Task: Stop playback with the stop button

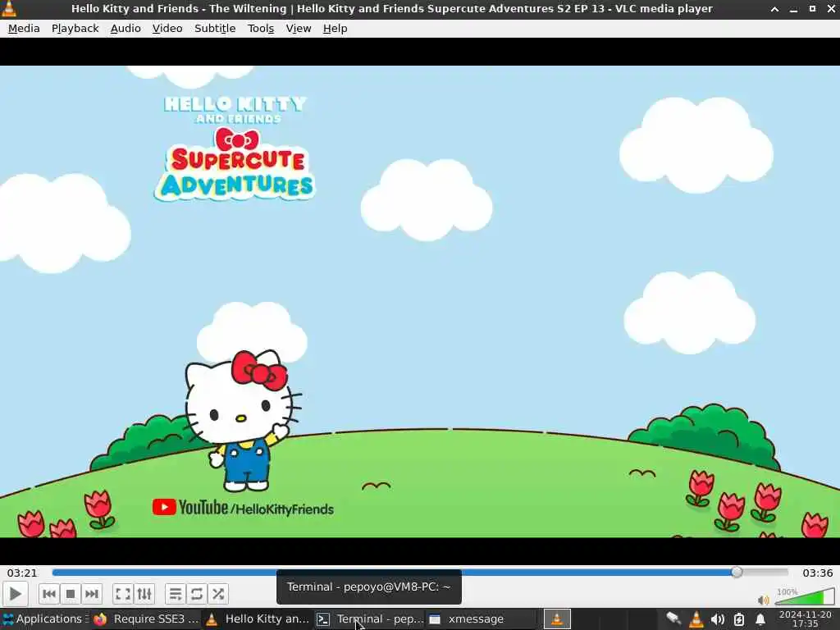Action: (71, 594)
